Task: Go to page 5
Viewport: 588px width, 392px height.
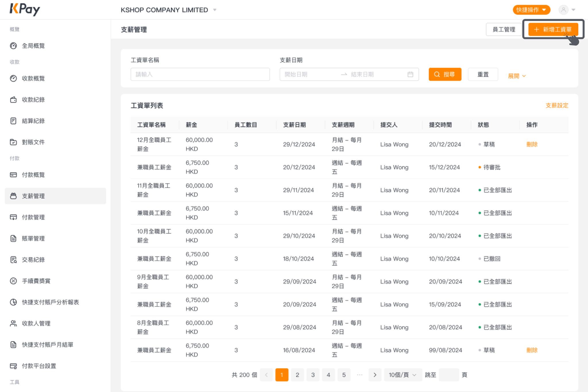Action: [344, 375]
